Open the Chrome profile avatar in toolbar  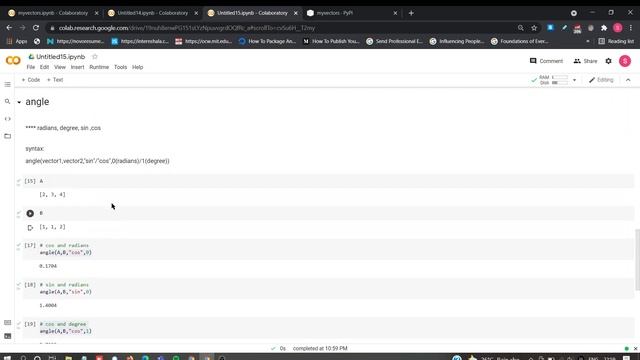(x=618, y=28)
